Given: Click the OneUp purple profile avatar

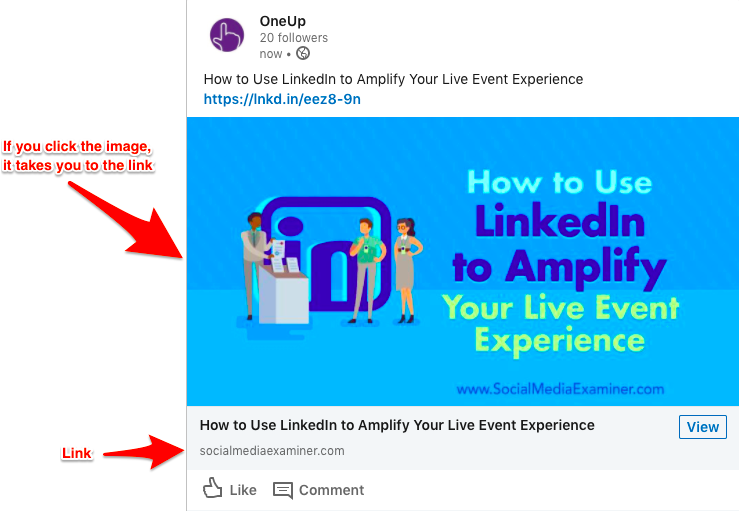Looking at the screenshot, I should click(227, 35).
